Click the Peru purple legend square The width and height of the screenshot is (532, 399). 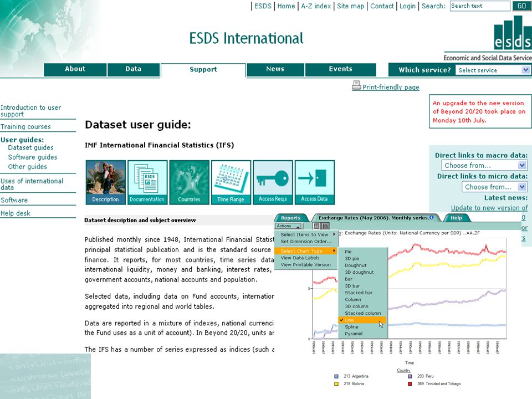[x=410, y=376]
